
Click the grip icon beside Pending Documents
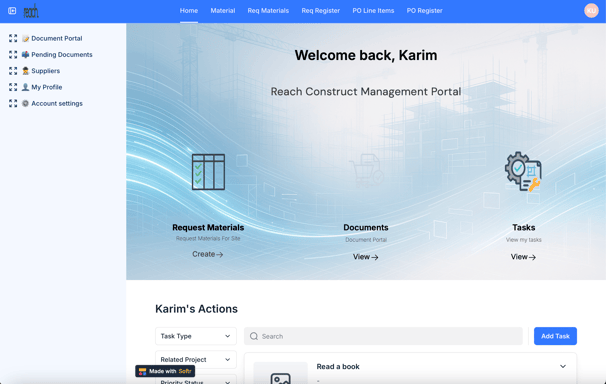[x=13, y=54]
